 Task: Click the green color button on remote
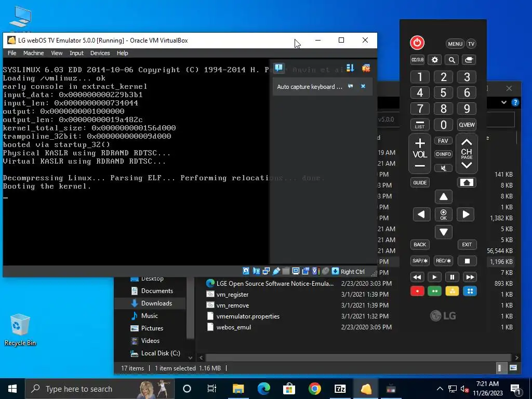[435, 291]
